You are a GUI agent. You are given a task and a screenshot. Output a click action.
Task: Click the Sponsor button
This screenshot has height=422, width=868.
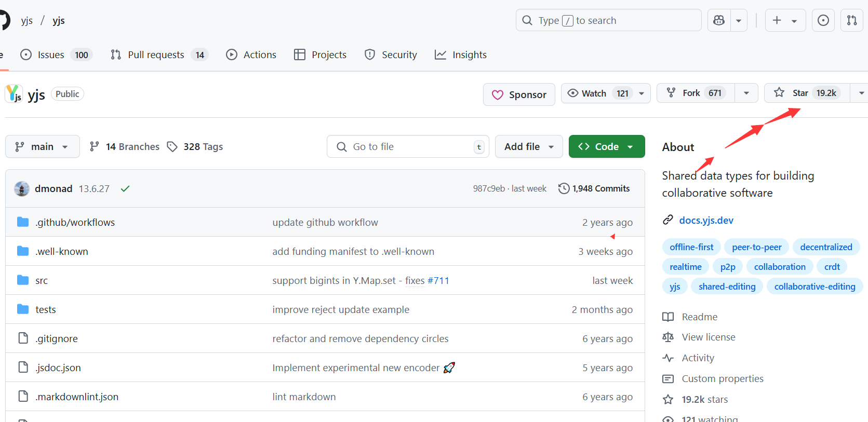[x=519, y=94]
